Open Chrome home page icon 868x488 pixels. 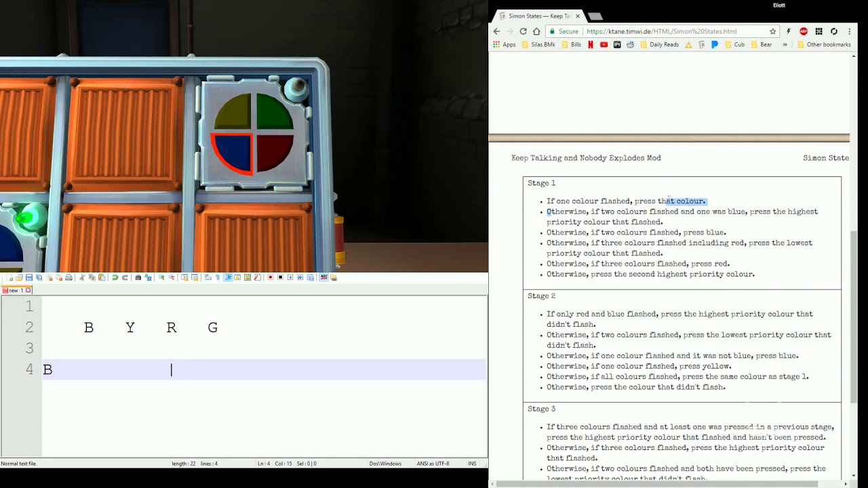(x=536, y=31)
